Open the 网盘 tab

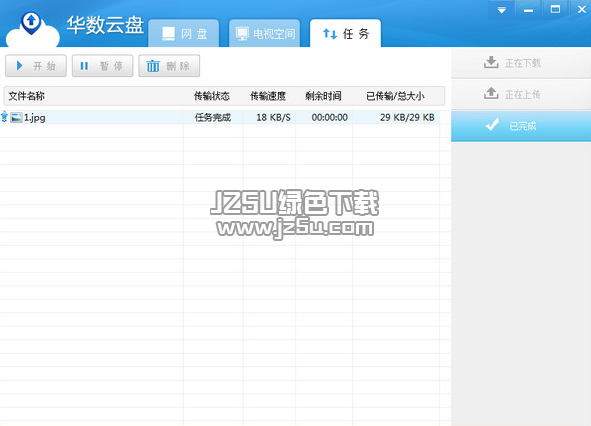click(x=184, y=33)
